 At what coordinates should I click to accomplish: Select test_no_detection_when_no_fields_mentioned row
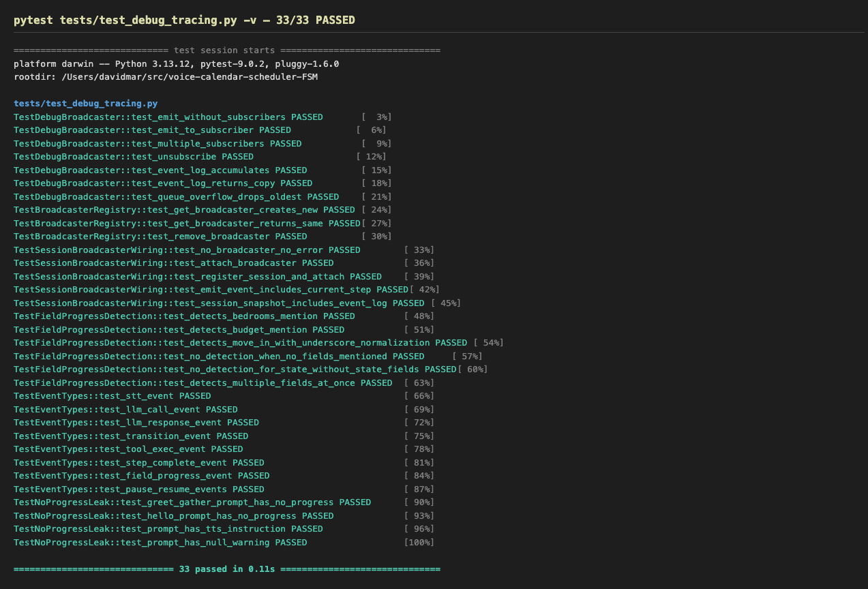tap(248, 357)
